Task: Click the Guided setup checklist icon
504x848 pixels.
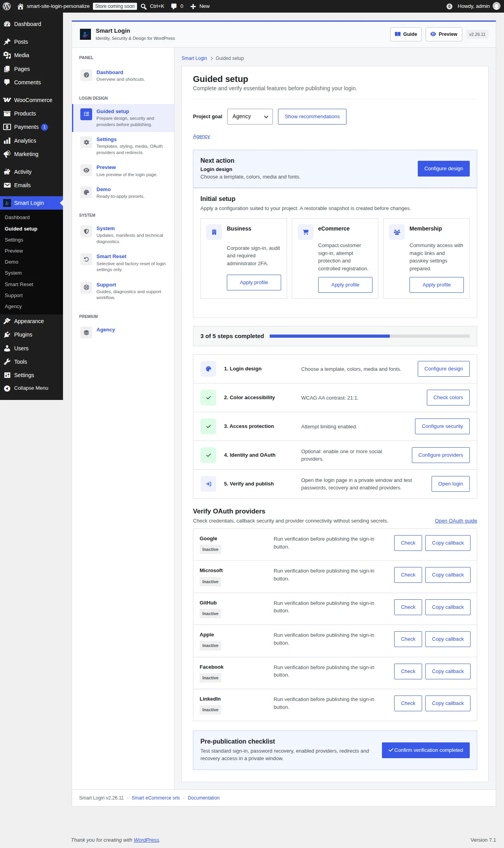Action: 86,114
